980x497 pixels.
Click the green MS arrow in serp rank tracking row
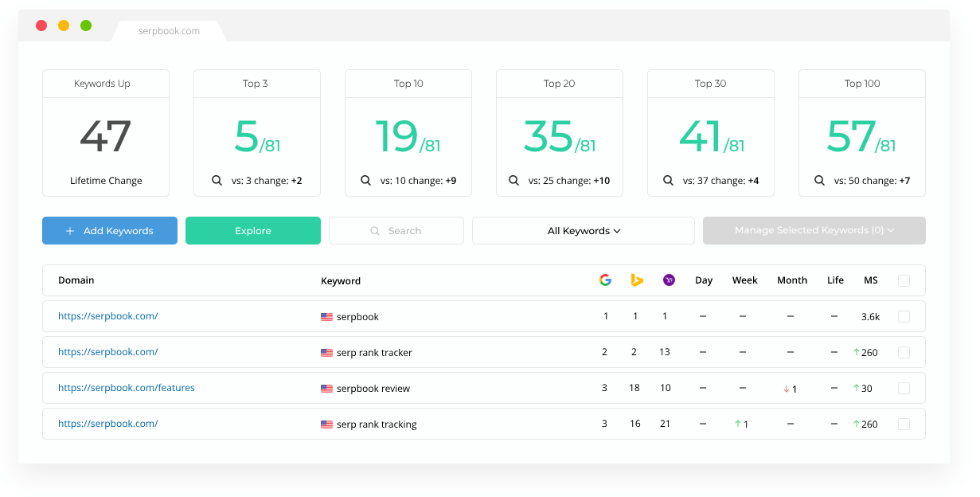[x=857, y=424]
